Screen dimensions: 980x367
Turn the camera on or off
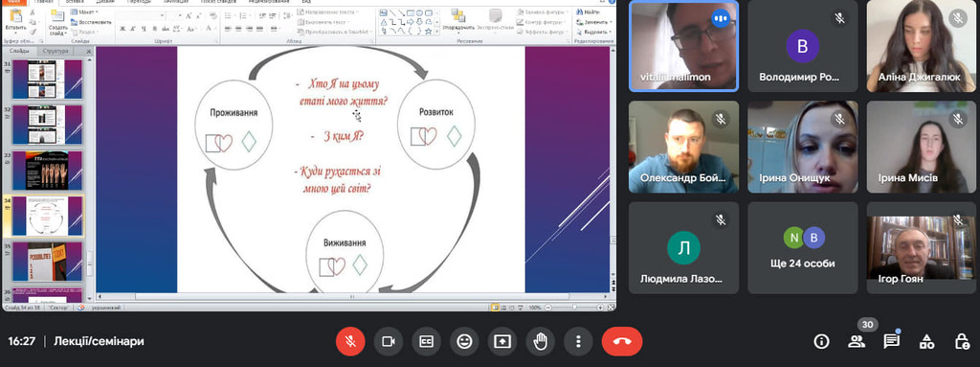click(x=389, y=341)
